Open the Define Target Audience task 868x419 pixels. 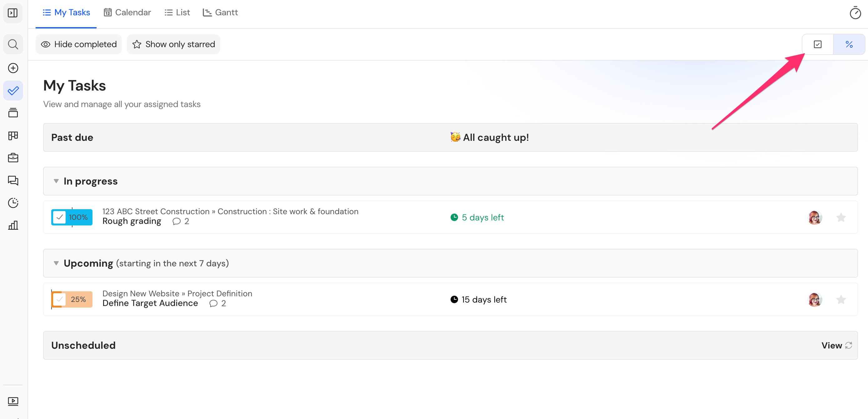150,303
